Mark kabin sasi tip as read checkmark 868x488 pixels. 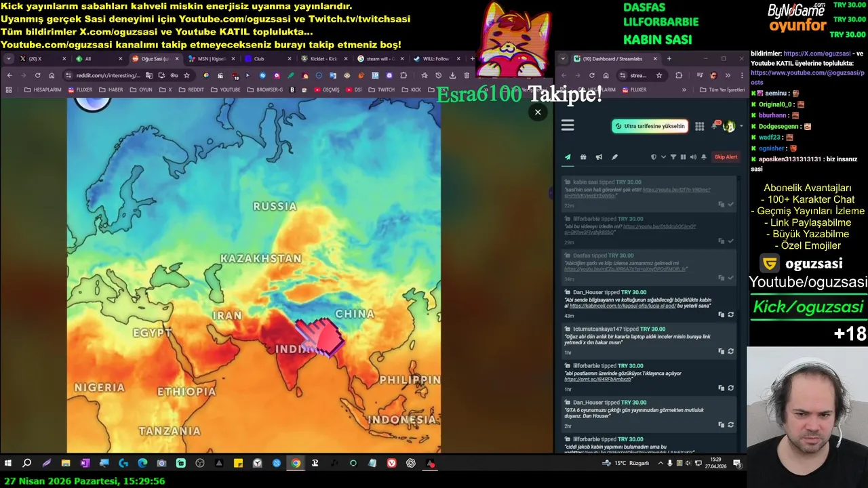(730, 204)
